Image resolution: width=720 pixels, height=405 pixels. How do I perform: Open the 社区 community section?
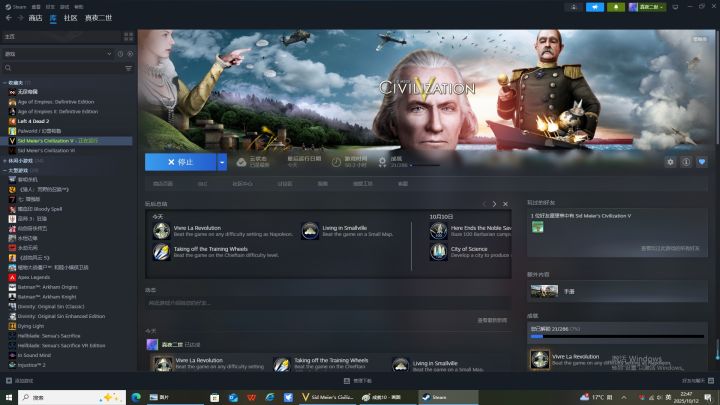click(70, 18)
